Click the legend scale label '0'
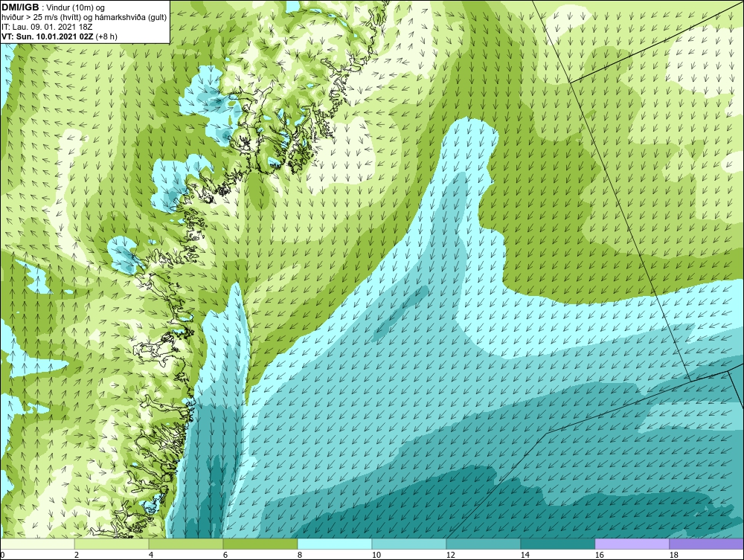This screenshot has height=560, width=744. [2, 555]
